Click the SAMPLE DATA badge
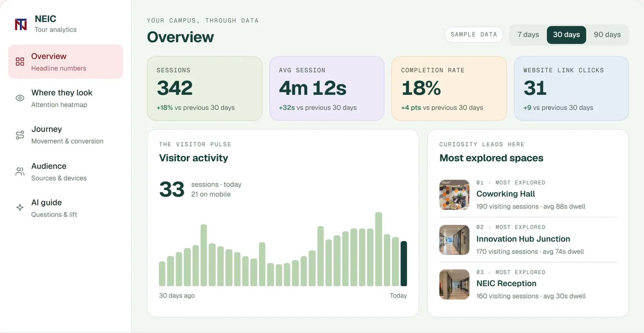This screenshot has height=333, width=644. pos(474,34)
